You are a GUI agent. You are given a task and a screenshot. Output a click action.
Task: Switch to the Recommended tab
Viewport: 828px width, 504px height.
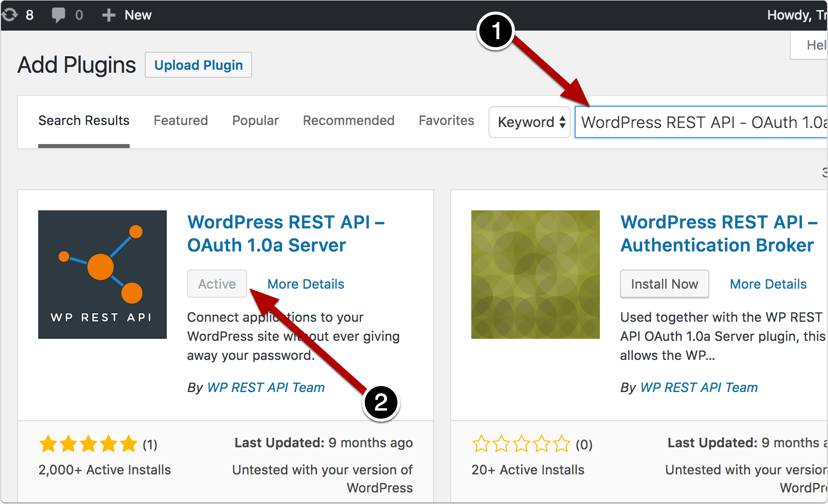(349, 120)
